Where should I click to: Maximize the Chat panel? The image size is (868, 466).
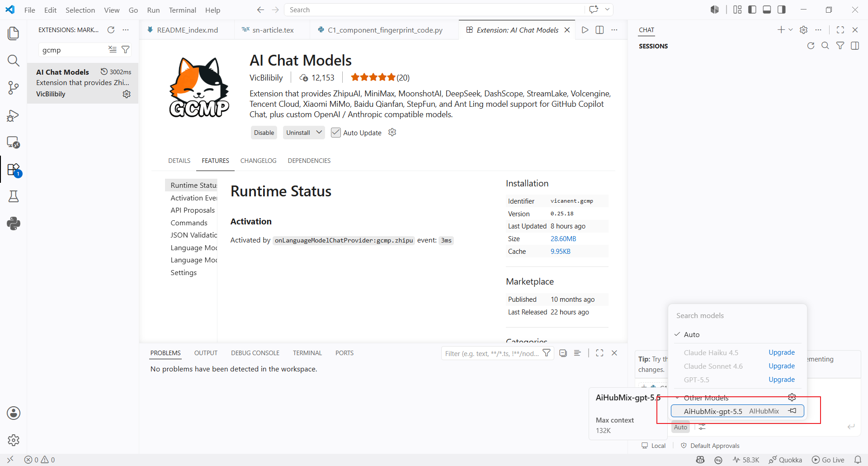[x=840, y=30]
